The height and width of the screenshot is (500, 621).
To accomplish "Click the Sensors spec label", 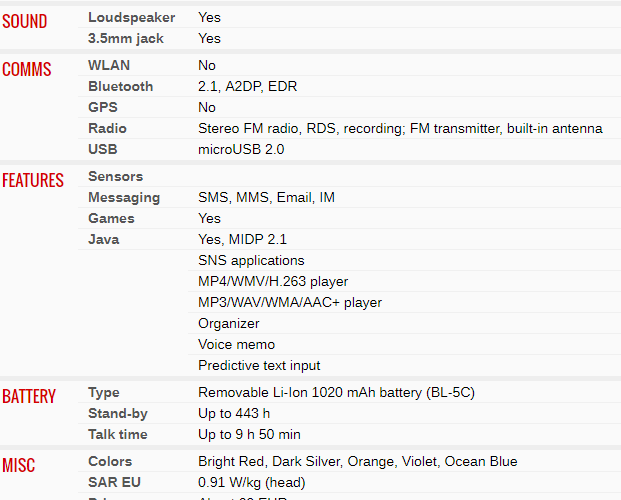I will click(115, 176).
